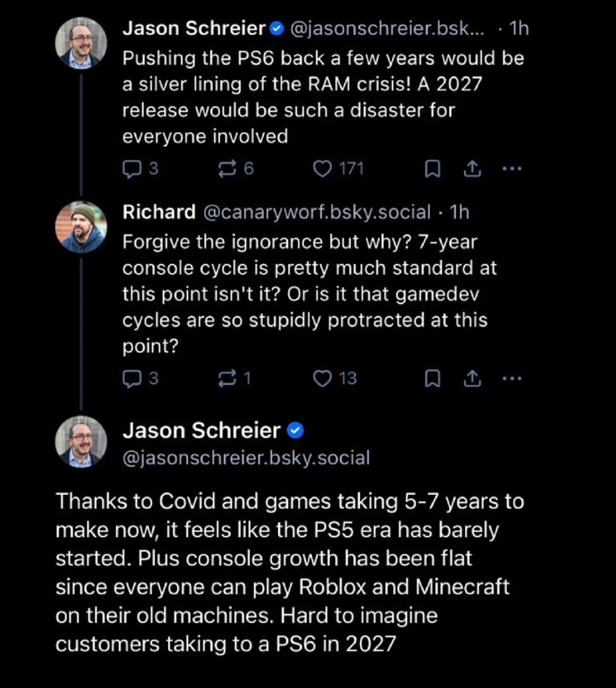Click reply icon on Jason's first post

(132, 169)
